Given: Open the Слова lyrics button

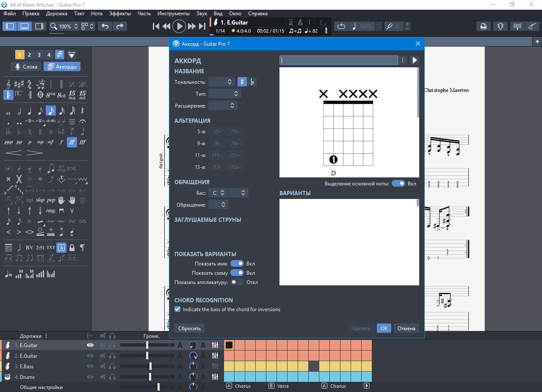Looking at the screenshot, I should point(26,67).
